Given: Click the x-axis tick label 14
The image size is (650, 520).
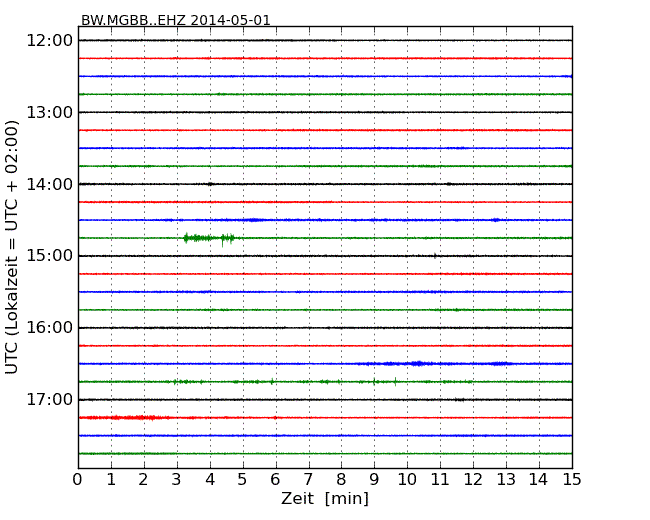Looking at the screenshot, I should (x=538, y=480).
